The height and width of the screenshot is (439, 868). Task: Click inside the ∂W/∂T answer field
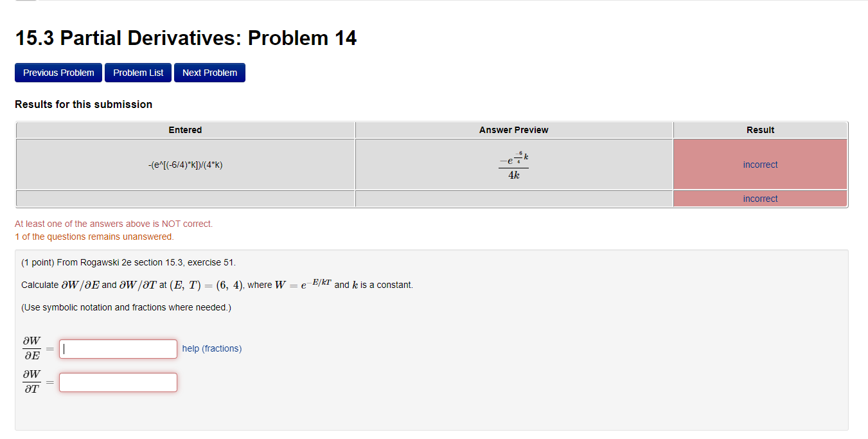pyautogui.click(x=118, y=382)
